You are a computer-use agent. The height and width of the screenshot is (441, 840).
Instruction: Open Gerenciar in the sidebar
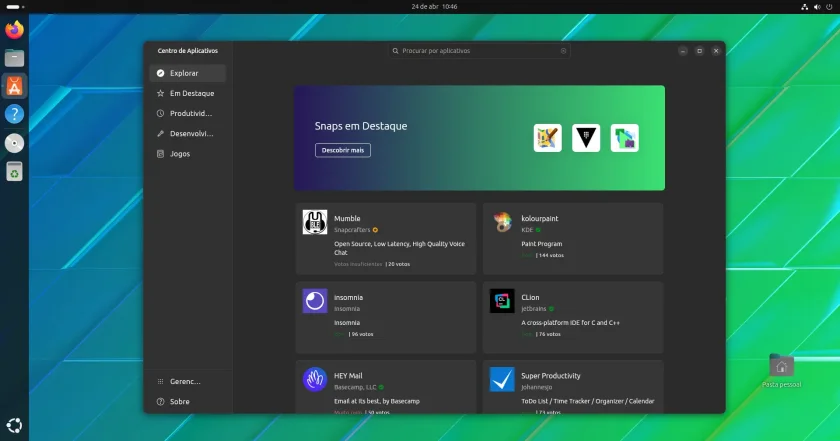tap(188, 382)
